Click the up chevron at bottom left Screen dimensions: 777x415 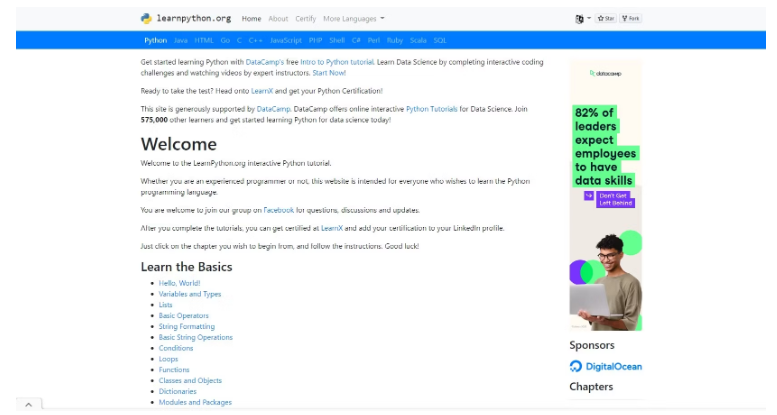coord(29,405)
